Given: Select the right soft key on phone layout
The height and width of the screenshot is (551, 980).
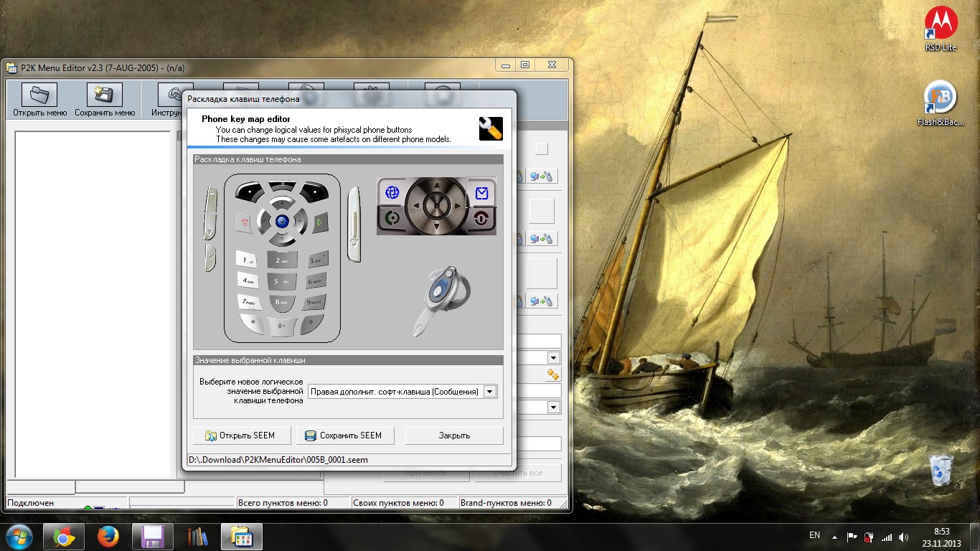Looking at the screenshot, I should point(316,191).
